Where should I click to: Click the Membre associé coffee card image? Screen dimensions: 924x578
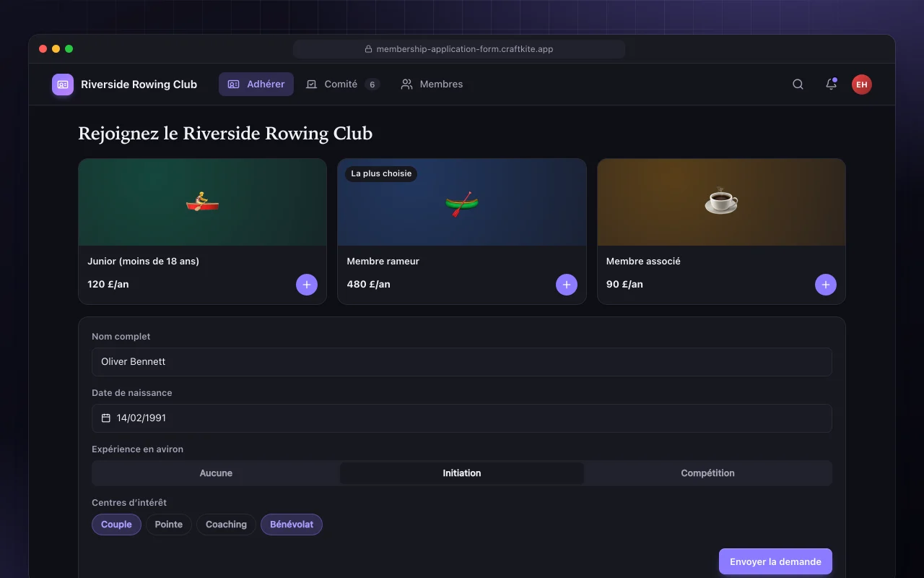click(721, 202)
